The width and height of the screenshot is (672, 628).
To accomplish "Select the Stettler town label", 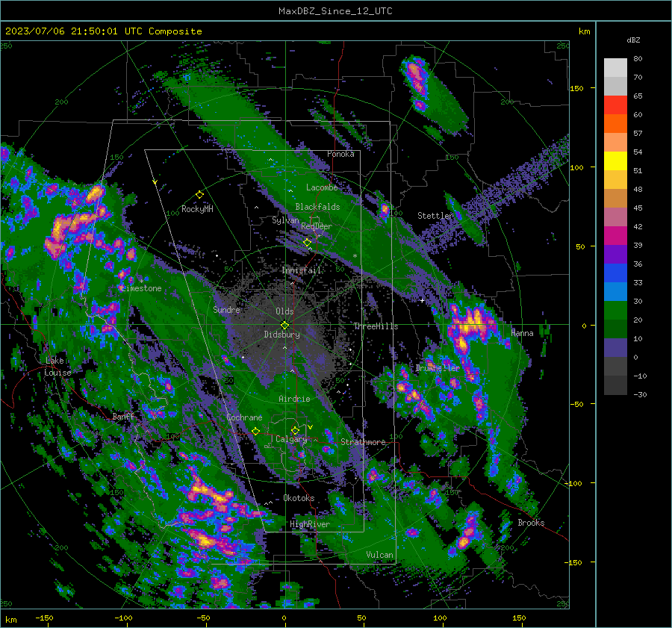I will (435, 216).
